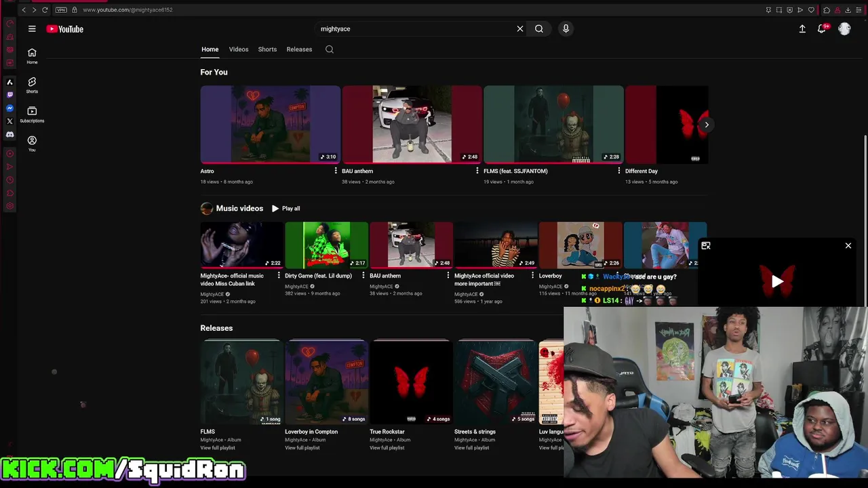Open Dirty Game feat. Lil dump thumbnail

click(326, 245)
